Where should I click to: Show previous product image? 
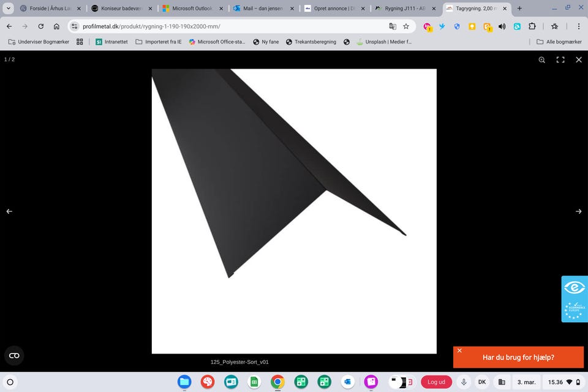pyautogui.click(x=9, y=211)
